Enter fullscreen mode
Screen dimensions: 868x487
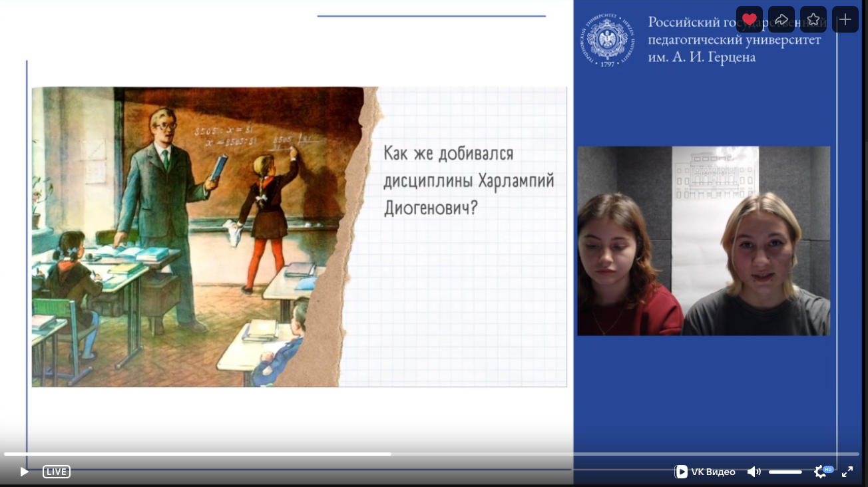847,472
